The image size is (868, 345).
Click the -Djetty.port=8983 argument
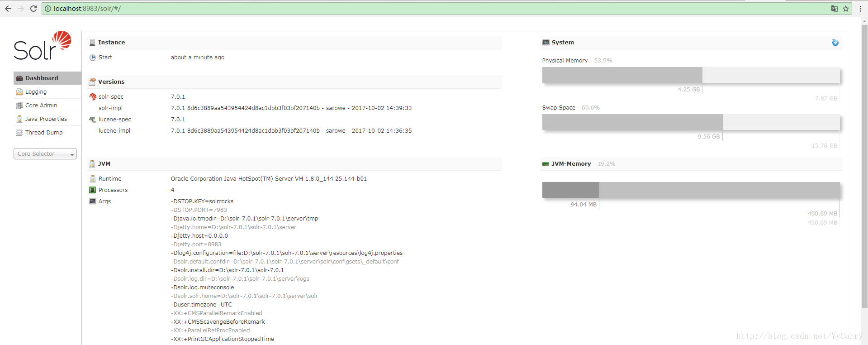point(196,244)
